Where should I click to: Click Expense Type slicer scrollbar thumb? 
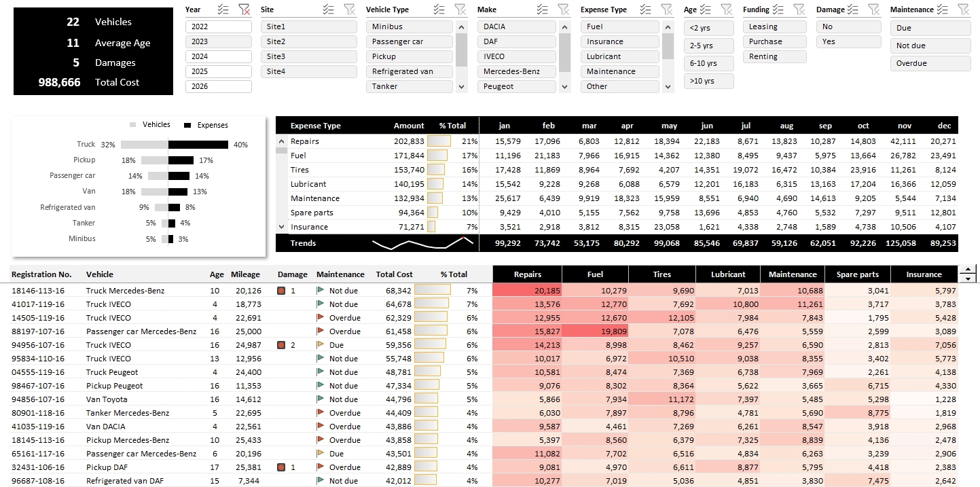pyautogui.click(x=668, y=45)
